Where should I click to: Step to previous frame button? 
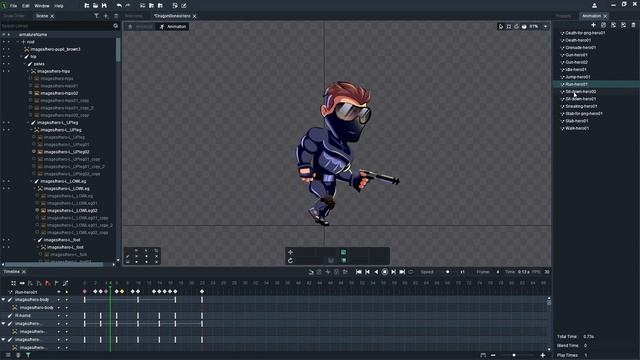tap(367, 272)
